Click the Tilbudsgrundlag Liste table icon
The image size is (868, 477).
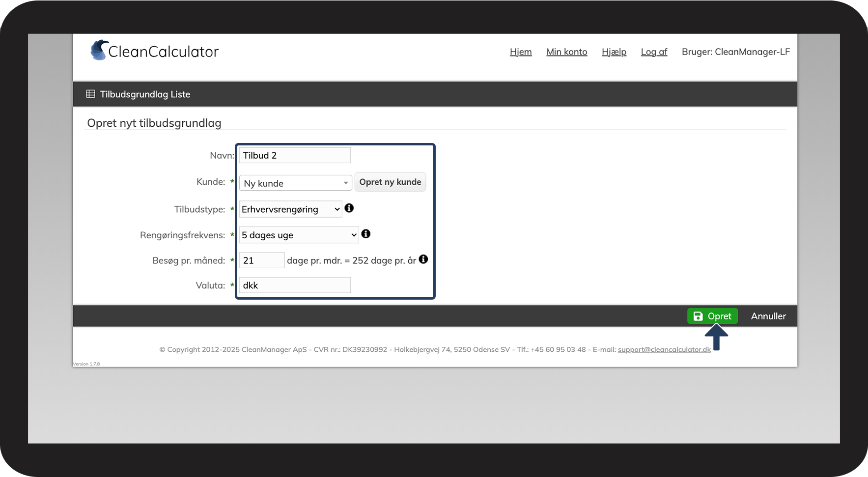[x=90, y=94]
